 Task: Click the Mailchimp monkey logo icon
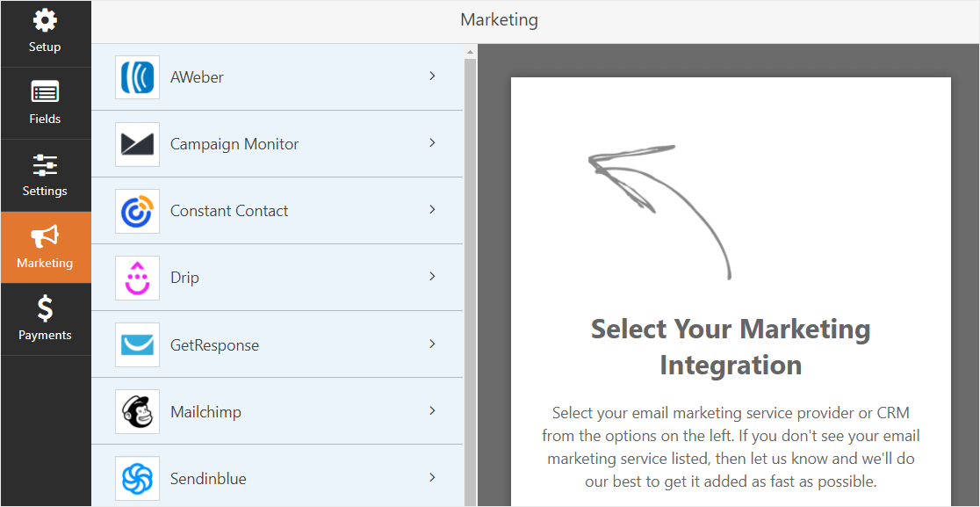tap(137, 412)
